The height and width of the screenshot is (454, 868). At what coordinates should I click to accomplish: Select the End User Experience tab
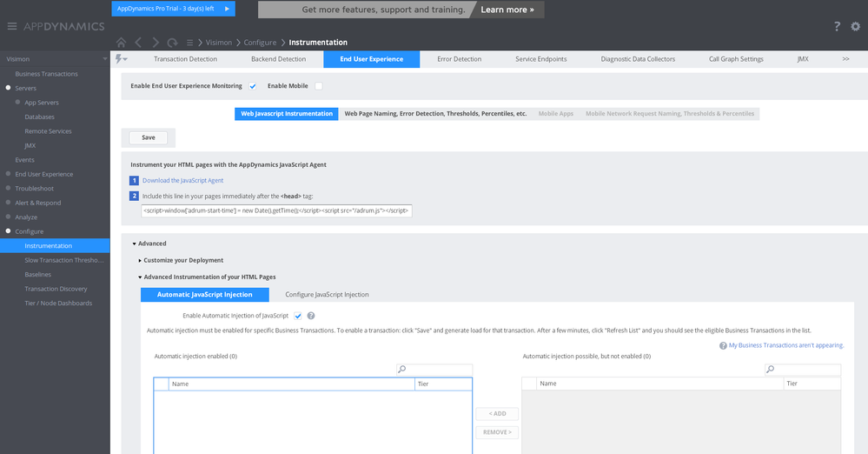click(372, 59)
